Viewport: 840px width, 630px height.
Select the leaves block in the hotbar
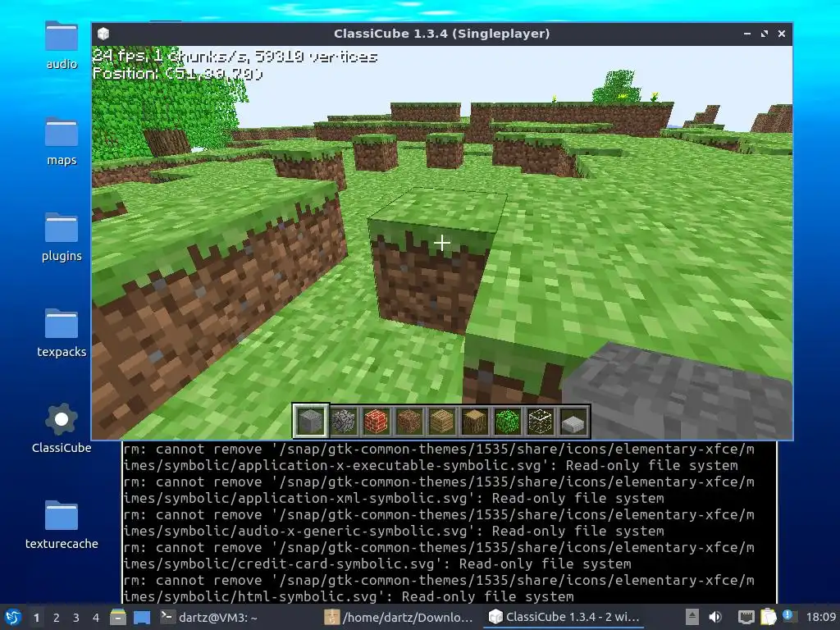tap(507, 421)
